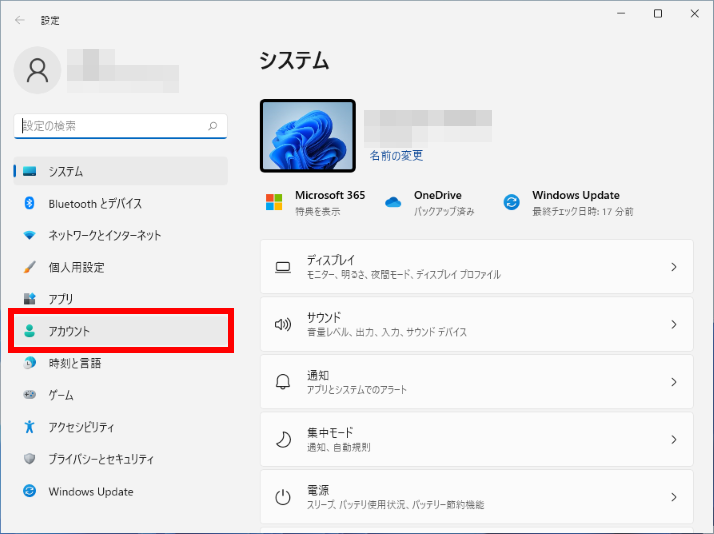Click Windows Update 最終チェック日時 status
The image size is (714, 534).
pos(583,211)
